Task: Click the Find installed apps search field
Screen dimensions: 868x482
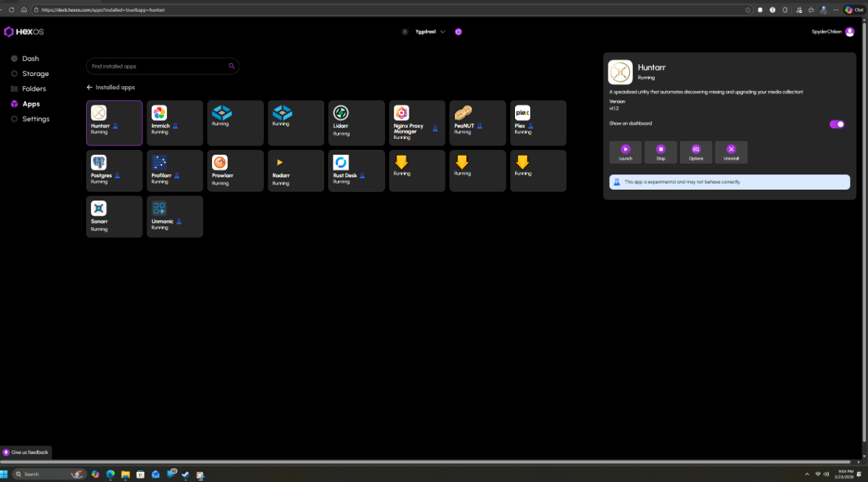Action: tap(159, 66)
